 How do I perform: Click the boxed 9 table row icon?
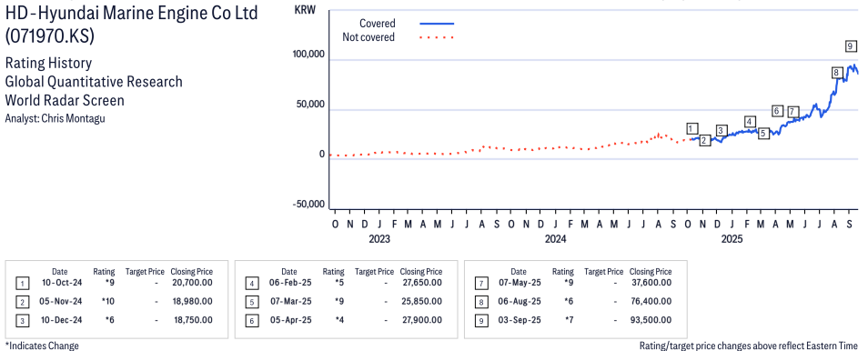point(481,322)
